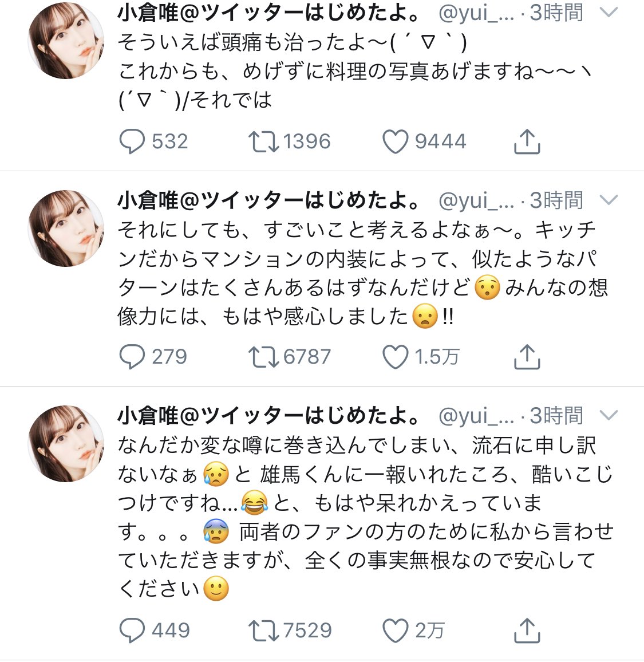
Task: Open the top tweet's chevron menu
Action: pos(609,13)
